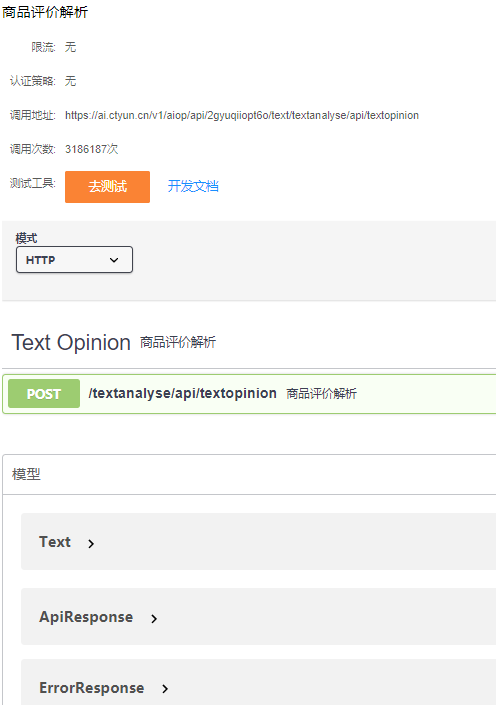Screen dimensions: 496x705
Task: Click the 模式 label above the dropdown
Action: pos(26,238)
